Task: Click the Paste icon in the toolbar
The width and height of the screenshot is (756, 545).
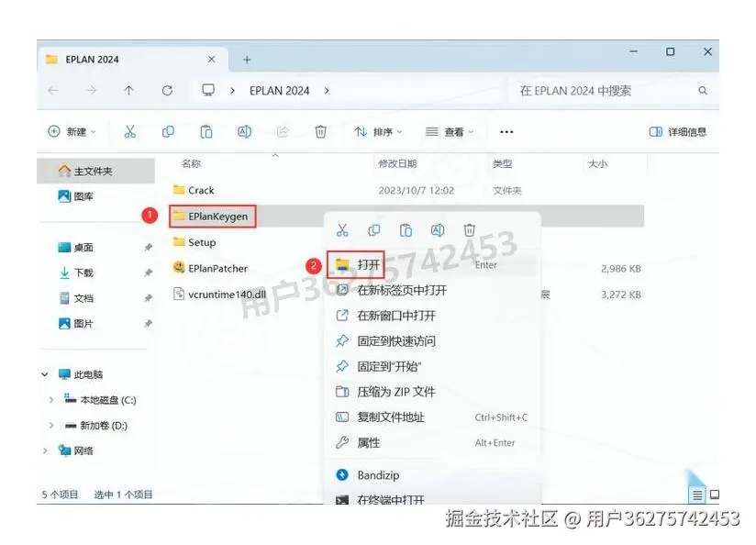Action: pos(206,132)
